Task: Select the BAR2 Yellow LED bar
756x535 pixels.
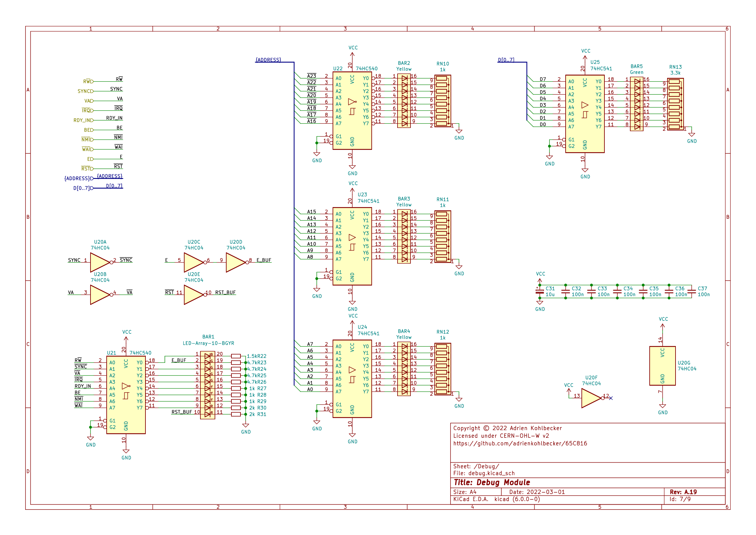Action: 404,101
